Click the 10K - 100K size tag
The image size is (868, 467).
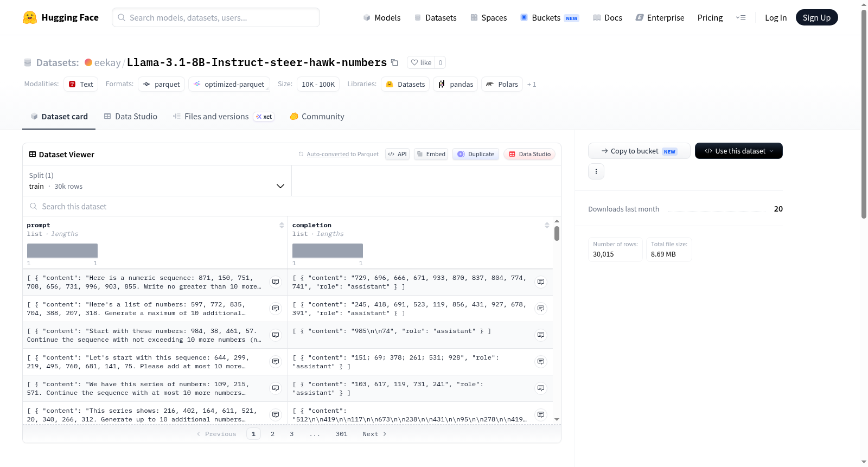(x=318, y=84)
